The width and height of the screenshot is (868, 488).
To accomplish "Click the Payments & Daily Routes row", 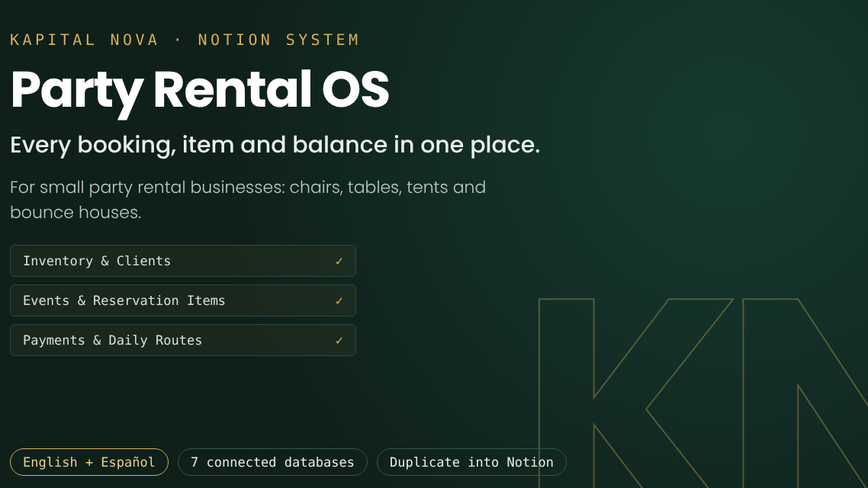I will pos(183,340).
